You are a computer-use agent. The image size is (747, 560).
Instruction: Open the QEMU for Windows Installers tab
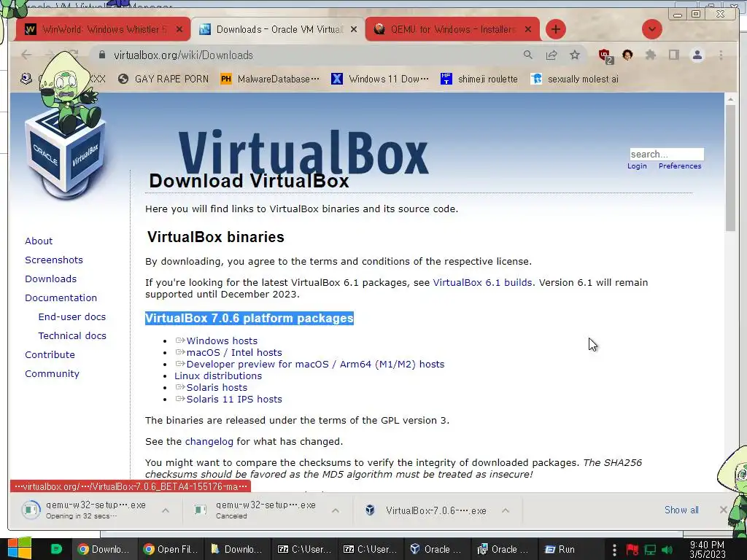(452, 29)
